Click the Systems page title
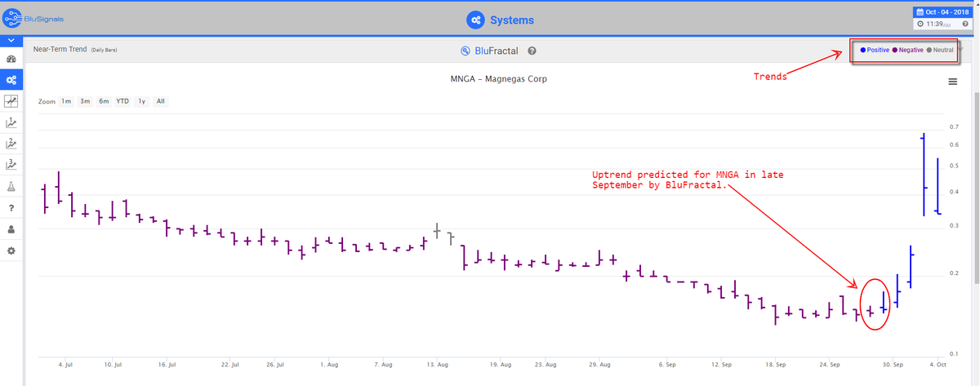 [511, 20]
